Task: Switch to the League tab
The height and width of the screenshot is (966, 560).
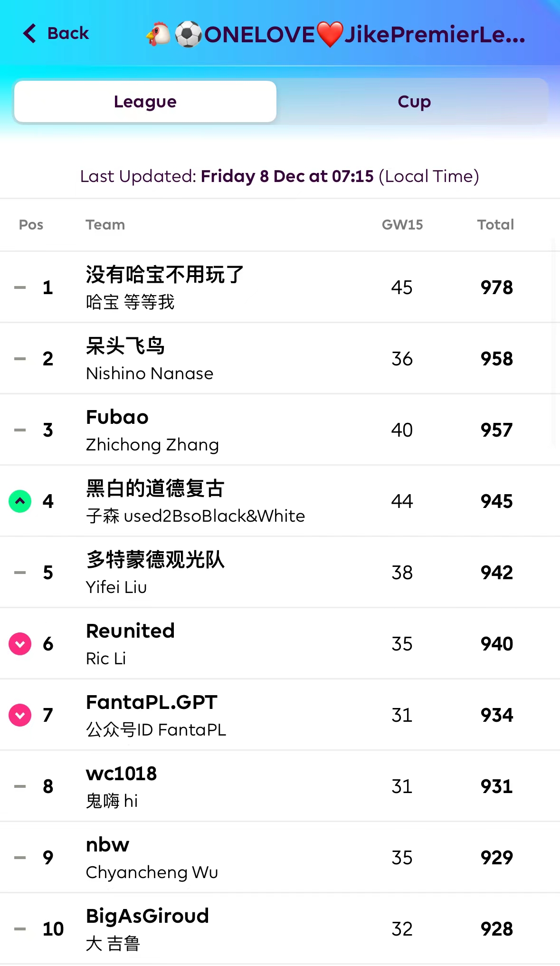Action: (145, 102)
